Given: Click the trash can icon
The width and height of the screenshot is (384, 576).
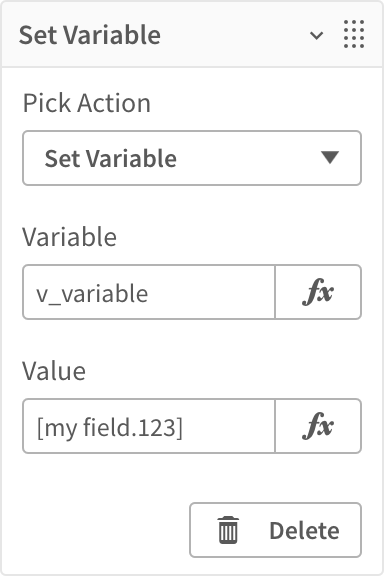Looking at the screenshot, I should pyautogui.click(x=228, y=530).
